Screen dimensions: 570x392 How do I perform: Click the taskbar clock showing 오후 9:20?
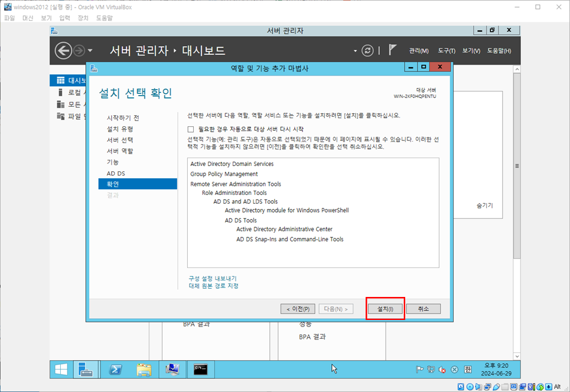(496, 370)
